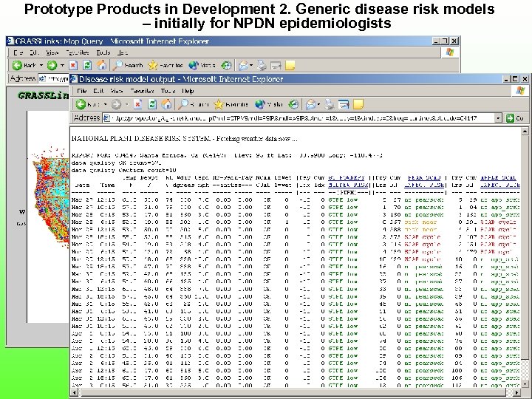This screenshot has width=532, height=399.
Task: Refresh the Disease risk model output page
Action: tap(152, 104)
